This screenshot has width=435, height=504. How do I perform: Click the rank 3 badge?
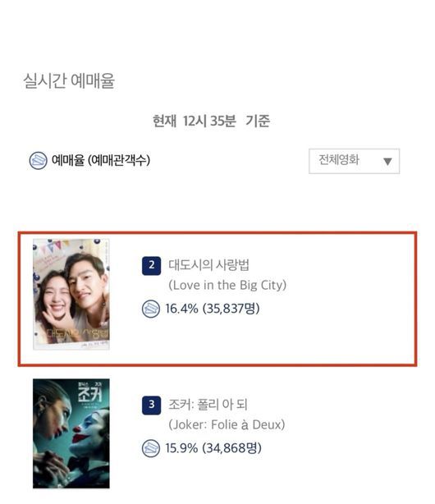[152, 405]
